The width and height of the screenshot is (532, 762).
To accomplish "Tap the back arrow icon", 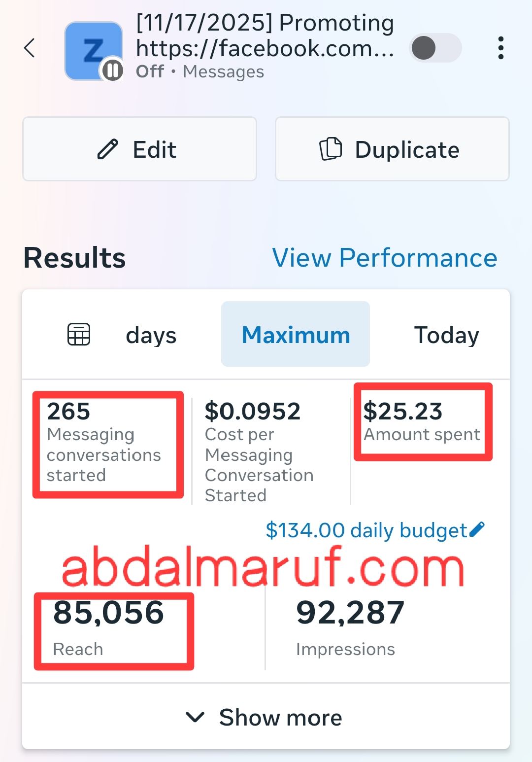I will tap(30, 48).
